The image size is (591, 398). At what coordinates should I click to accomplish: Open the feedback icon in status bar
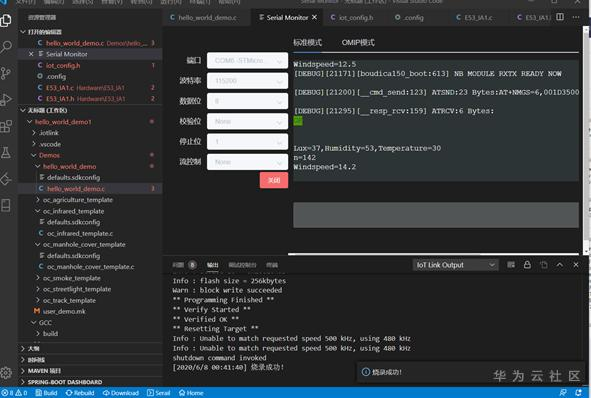click(x=563, y=393)
